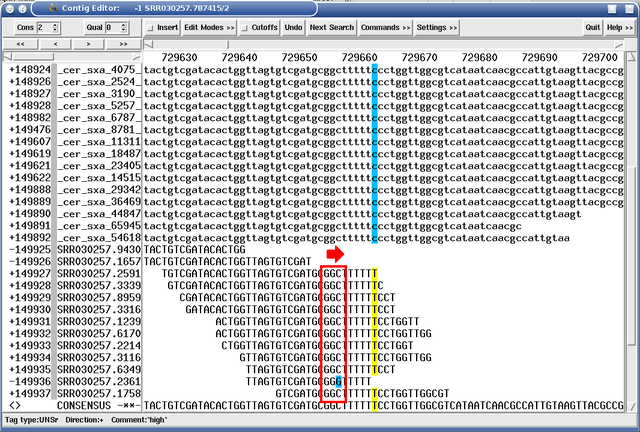Viewport: 640px width, 432px height.
Task: Click the CONSENSUS row label
Action: pyautogui.click(x=84, y=406)
